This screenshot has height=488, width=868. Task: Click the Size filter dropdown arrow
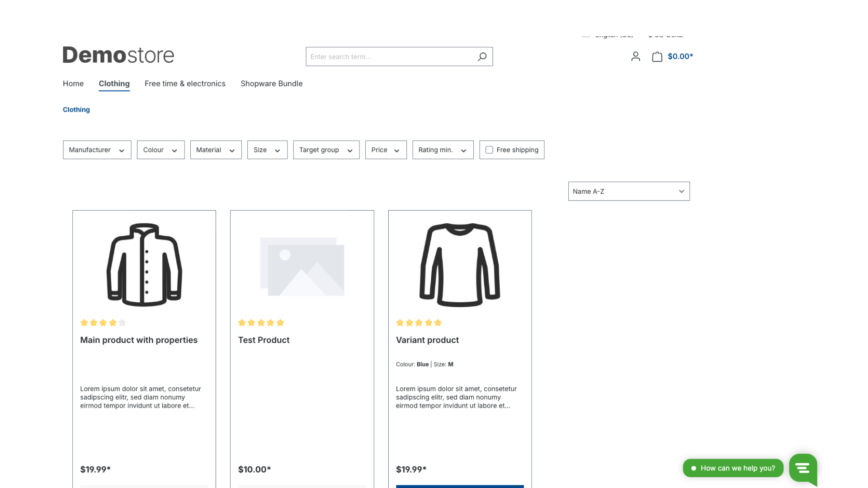pyautogui.click(x=277, y=150)
